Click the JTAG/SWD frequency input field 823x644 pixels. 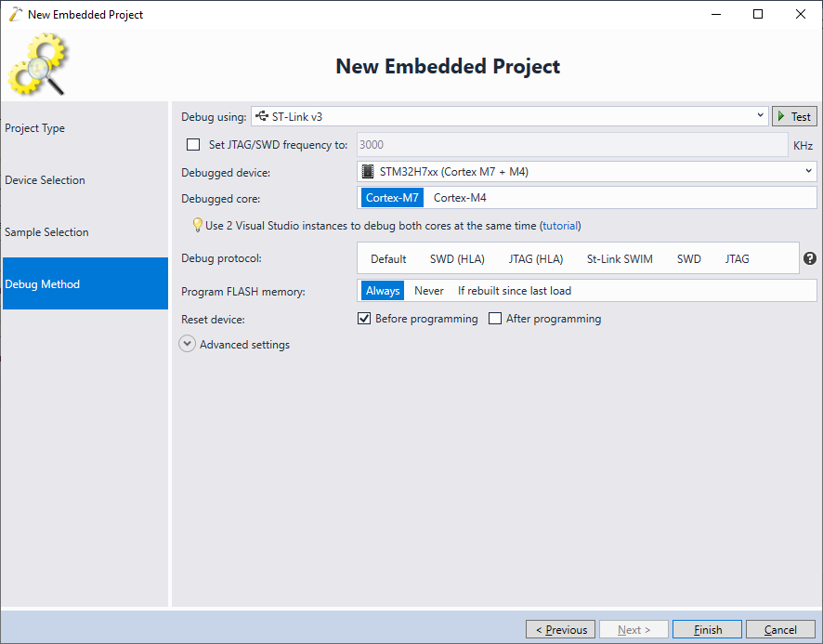coord(572,144)
